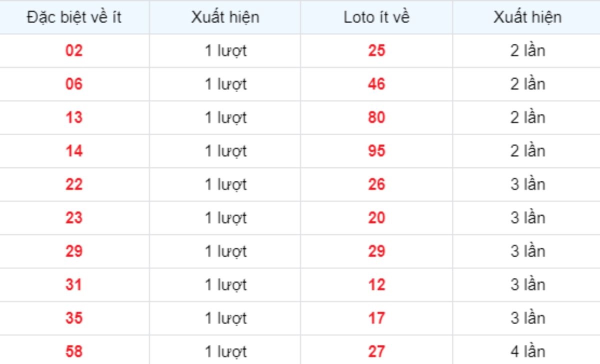Click the "4 lần" cell beside 27
Screen dimensions: 600x364
coord(527,351)
